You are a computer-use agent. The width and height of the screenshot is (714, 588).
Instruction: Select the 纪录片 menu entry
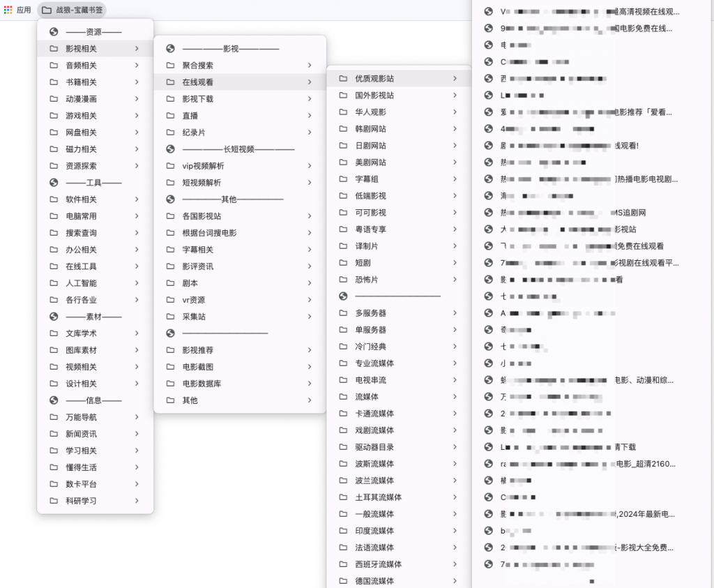[x=194, y=133]
